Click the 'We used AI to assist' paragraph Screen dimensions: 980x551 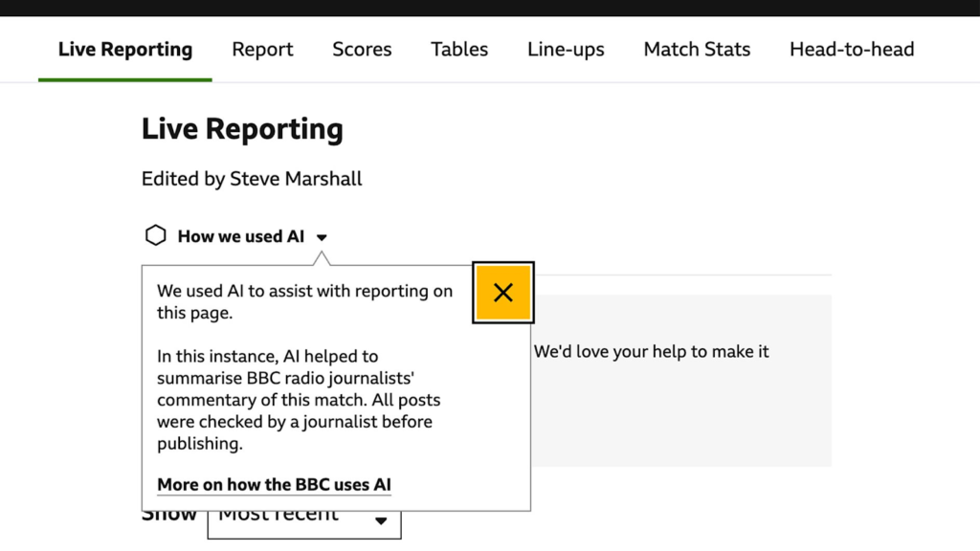coord(305,301)
